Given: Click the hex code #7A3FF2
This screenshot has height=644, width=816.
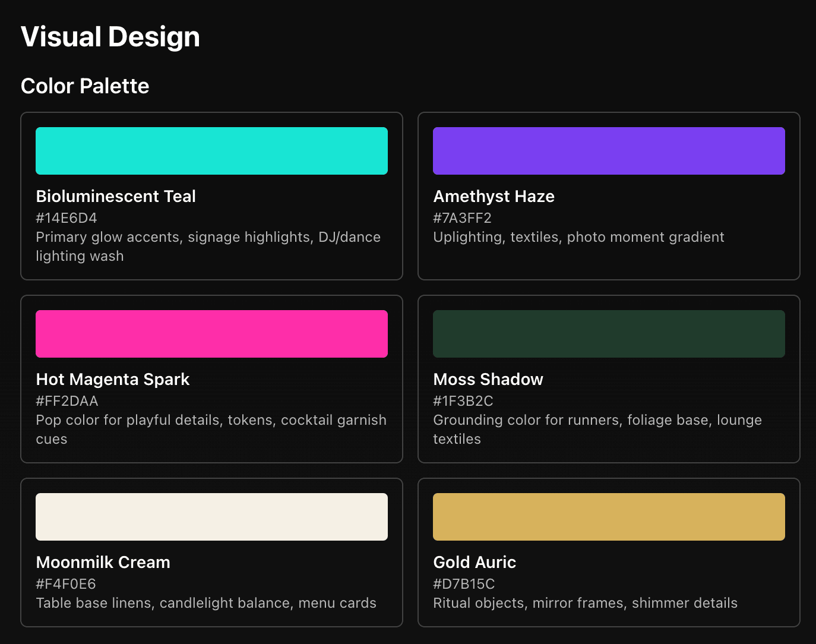Looking at the screenshot, I should point(463,217).
